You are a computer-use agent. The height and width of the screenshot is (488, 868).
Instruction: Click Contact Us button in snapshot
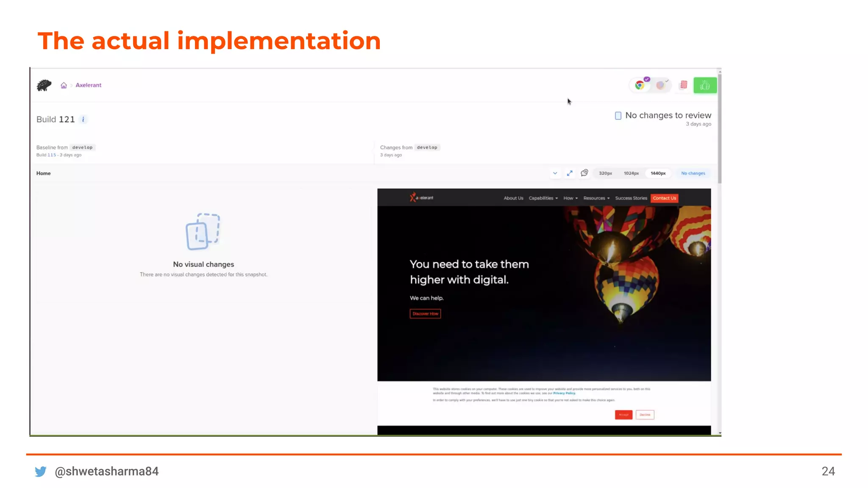(x=664, y=198)
